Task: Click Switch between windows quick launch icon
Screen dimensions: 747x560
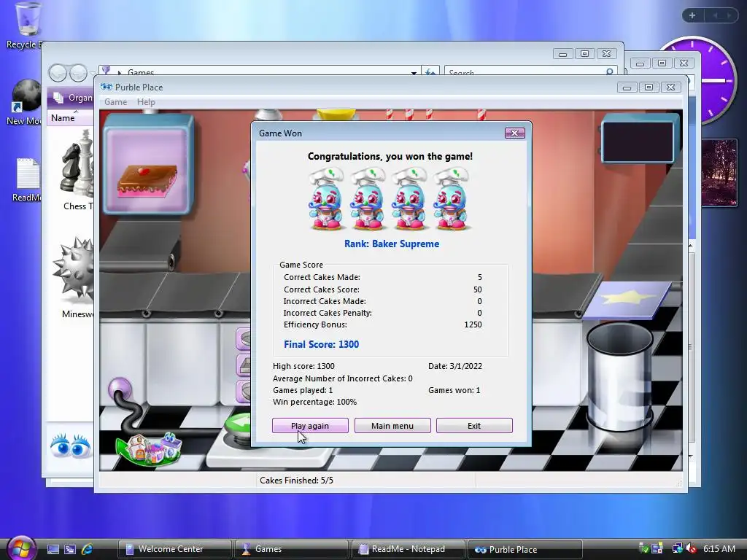Action: (x=70, y=549)
